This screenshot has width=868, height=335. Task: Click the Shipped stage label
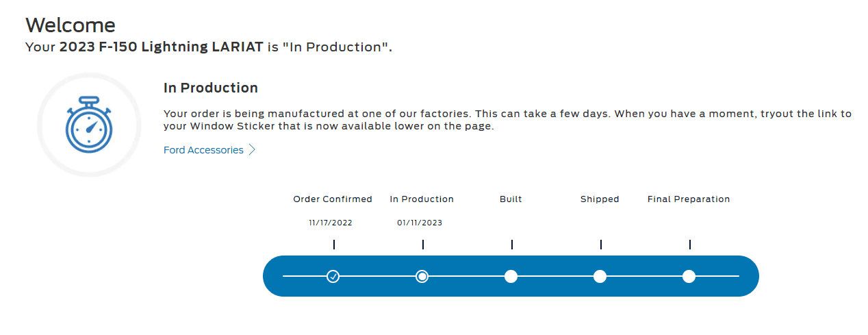(x=600, y=199)
